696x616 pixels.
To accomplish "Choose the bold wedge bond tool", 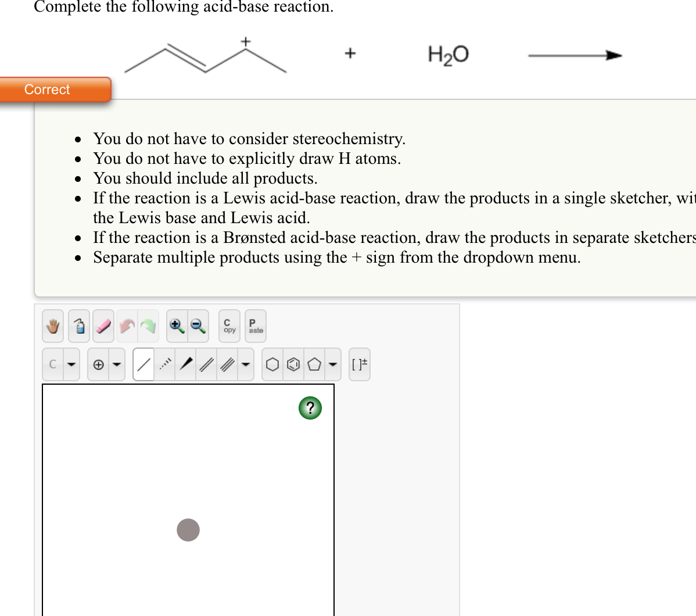I will pos(185,364).
